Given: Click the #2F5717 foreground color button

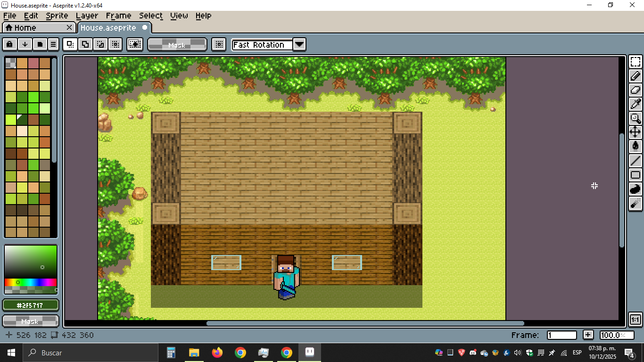Looking at the screenshot, I should [31, 305].
